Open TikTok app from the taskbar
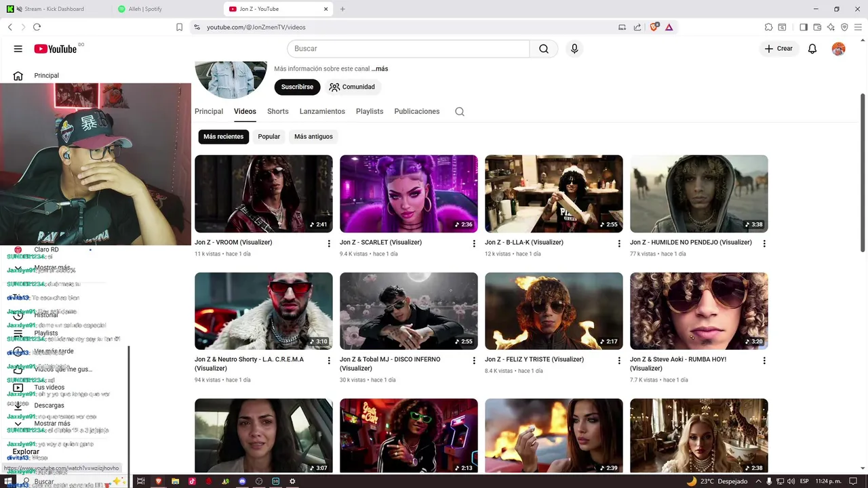 [x=192, y=481]
